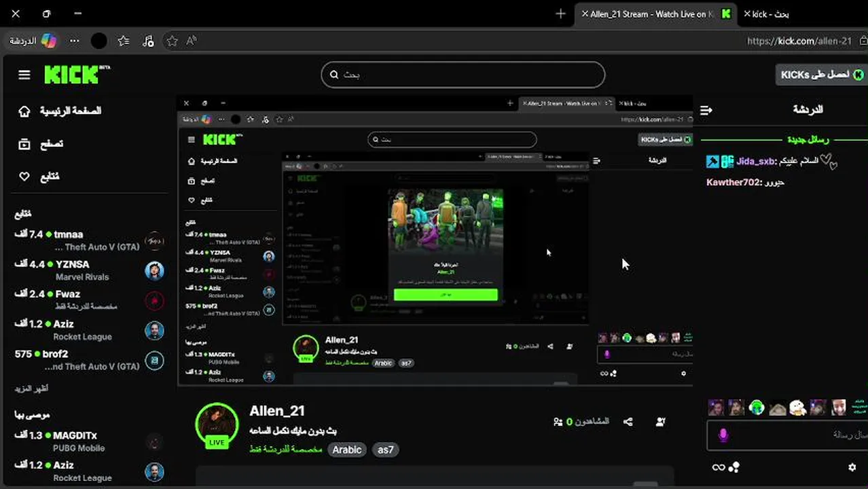868x489 pixels.
Task: Insert the green headphones emote
Action: click(x=757, y=407)
